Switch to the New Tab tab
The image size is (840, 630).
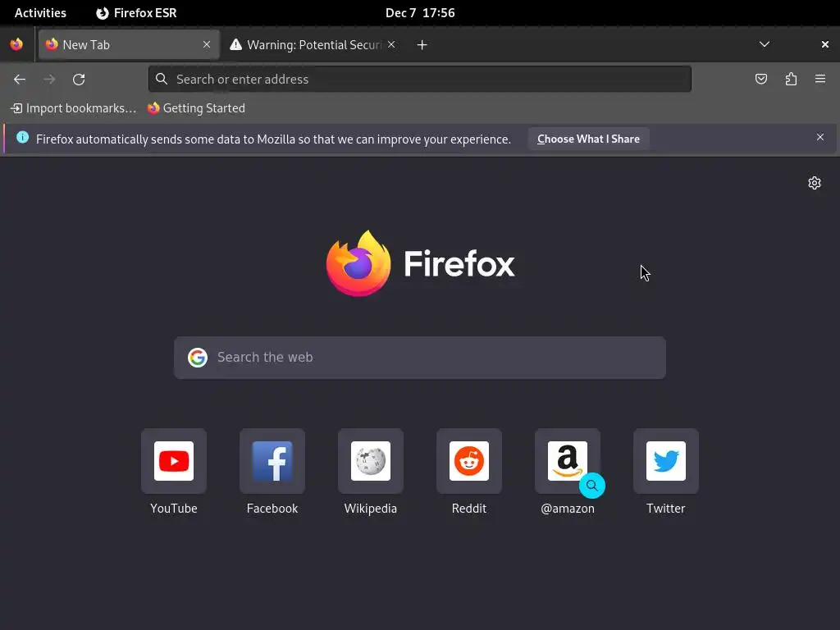(129, 44)
